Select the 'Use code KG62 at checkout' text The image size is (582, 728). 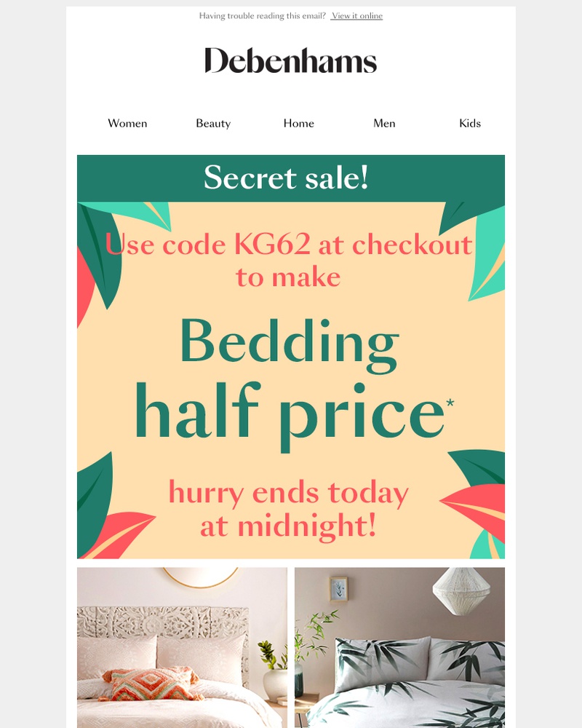(289, 245)
